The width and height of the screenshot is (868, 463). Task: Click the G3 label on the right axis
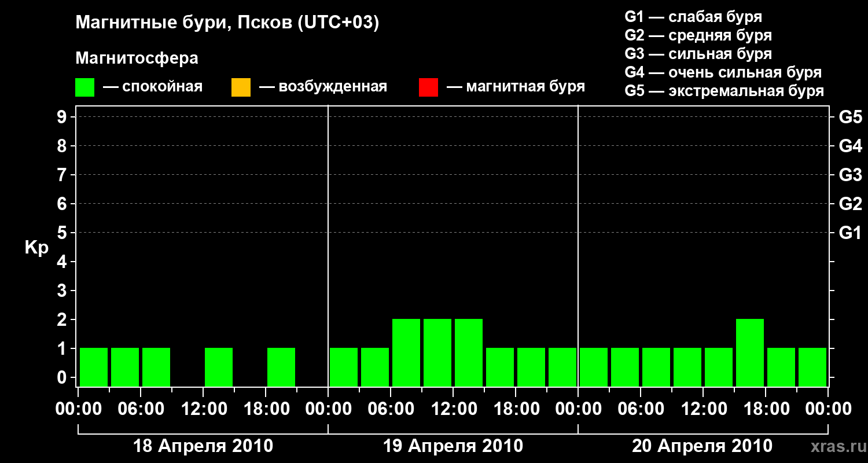850,175
